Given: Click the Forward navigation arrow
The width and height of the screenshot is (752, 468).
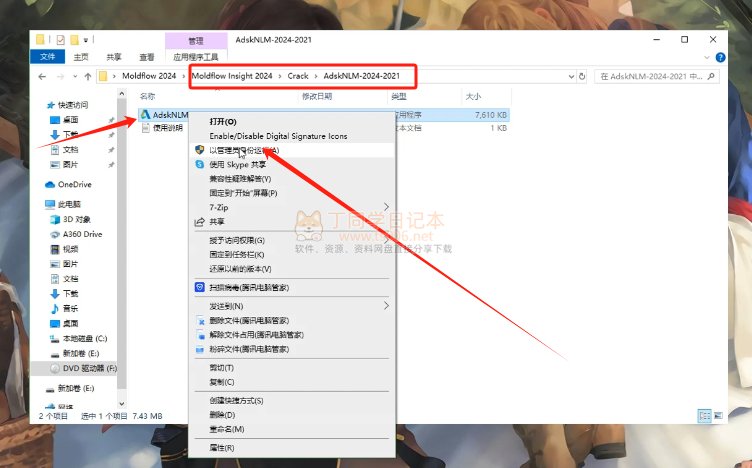Looking at the screenshot, I should click(60, 77).
